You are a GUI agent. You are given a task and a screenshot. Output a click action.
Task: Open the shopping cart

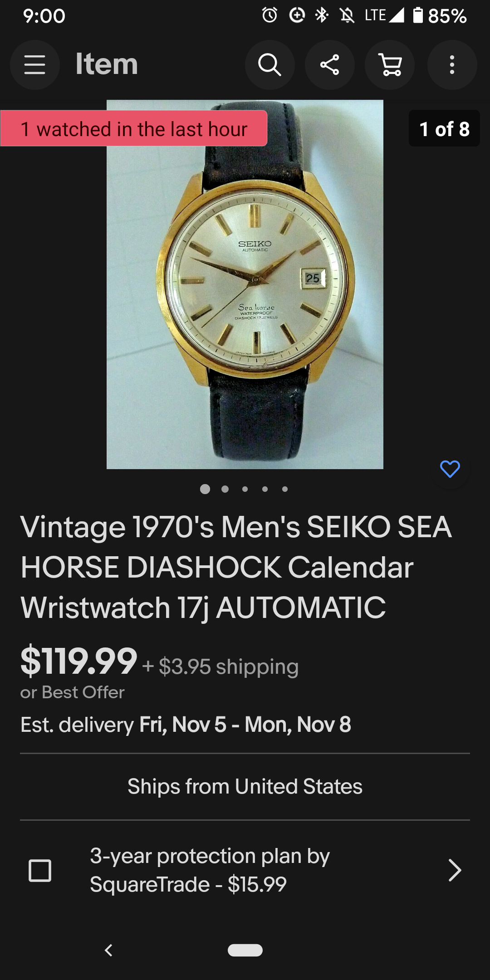tap(390, 65)
